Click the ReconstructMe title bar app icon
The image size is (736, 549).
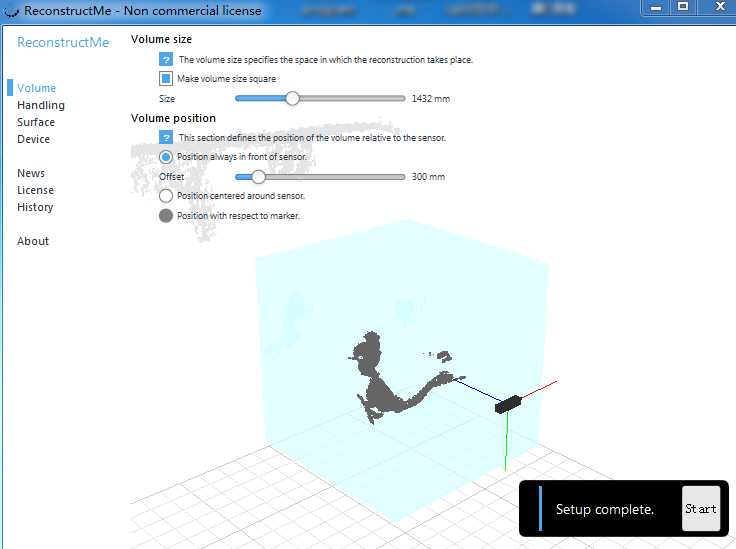[11, 11]
